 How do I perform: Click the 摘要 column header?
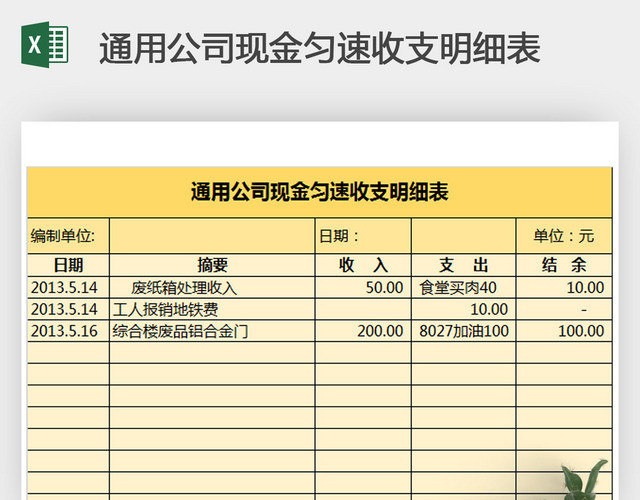212,265
